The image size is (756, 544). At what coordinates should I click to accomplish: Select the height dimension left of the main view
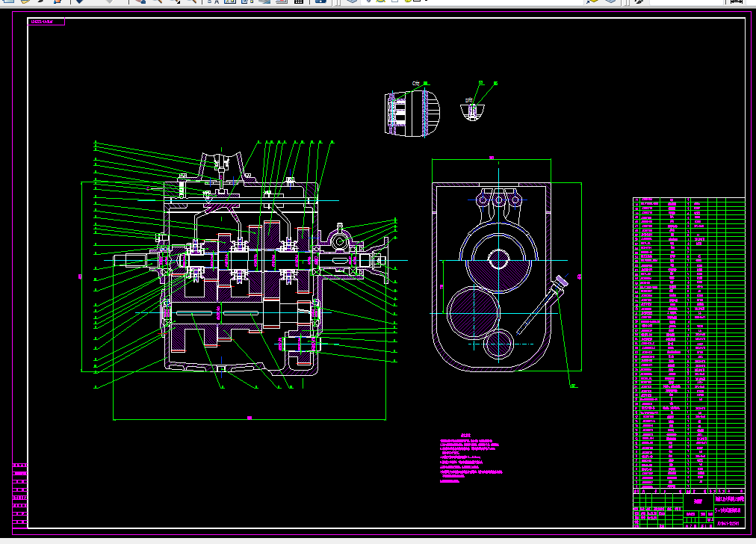[81, 276]
